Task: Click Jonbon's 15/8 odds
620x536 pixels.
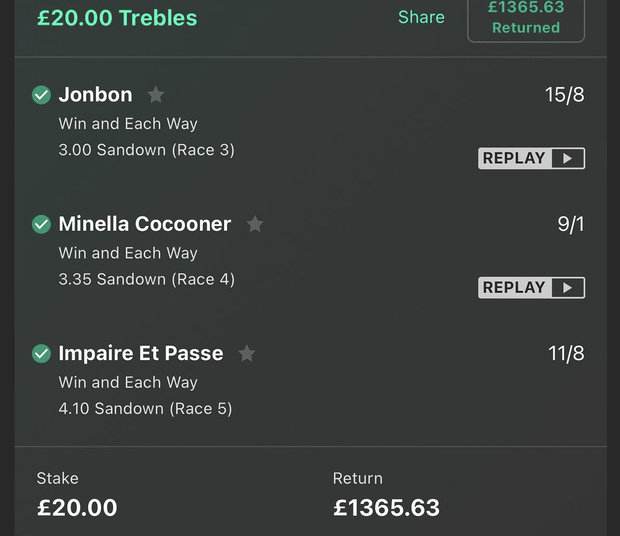Action: coord(564,95)
